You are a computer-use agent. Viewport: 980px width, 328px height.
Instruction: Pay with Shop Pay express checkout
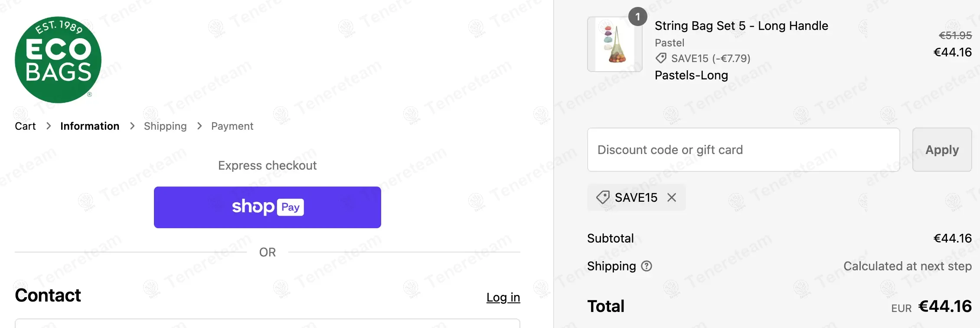(x=267, y=207)
